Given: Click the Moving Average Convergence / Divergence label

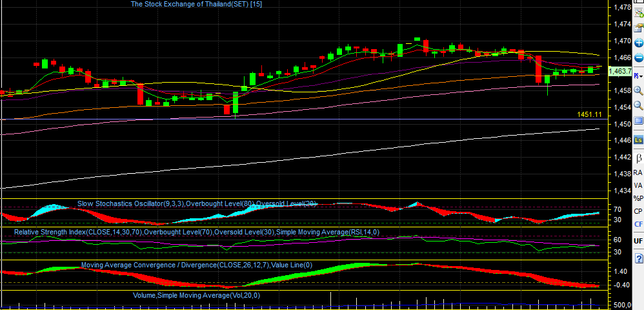Looking at the screenshot, I should click(197, 265).
